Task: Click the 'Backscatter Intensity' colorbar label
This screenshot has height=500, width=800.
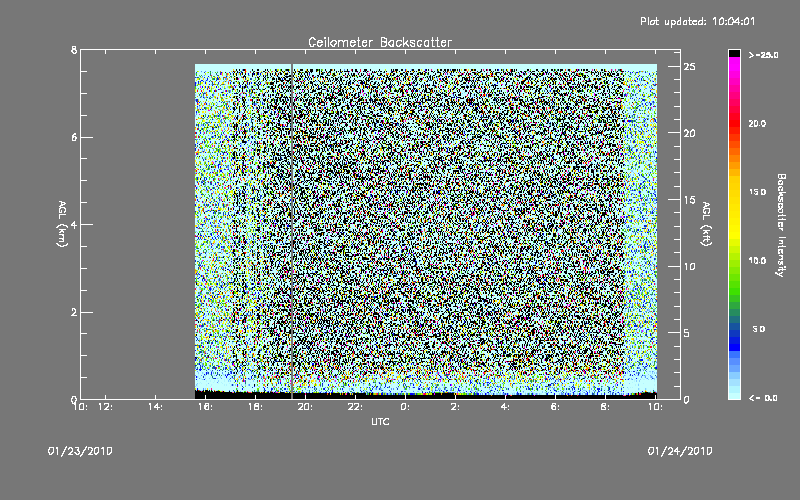Action: click(x=781, y=225)
